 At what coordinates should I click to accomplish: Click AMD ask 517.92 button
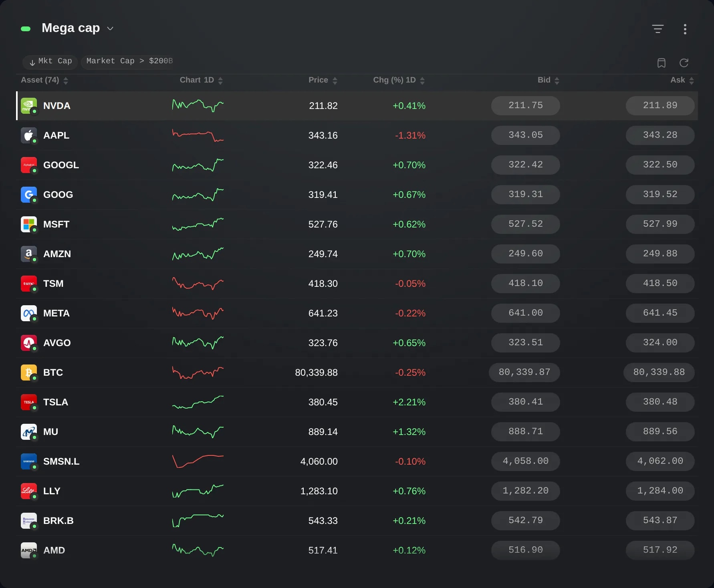coord(660,550)
